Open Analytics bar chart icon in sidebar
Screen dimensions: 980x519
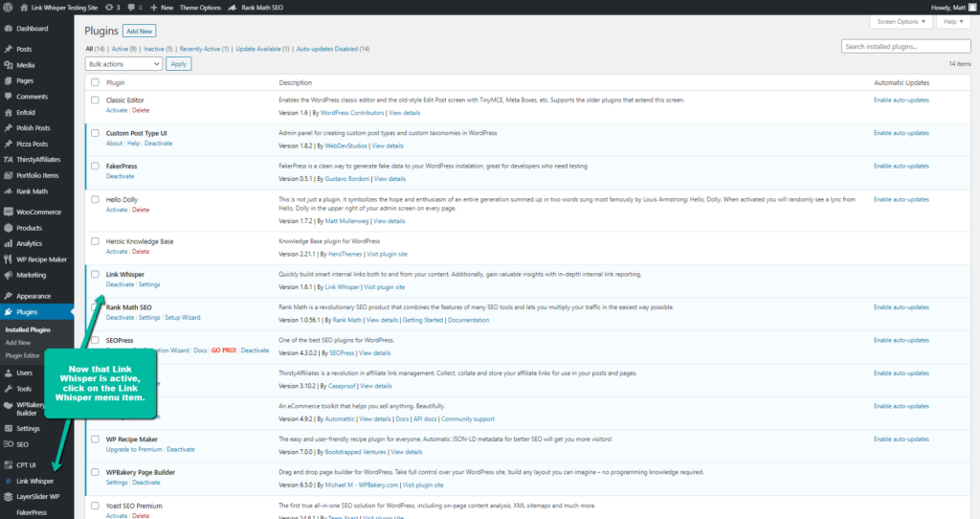tap(8, 244)
